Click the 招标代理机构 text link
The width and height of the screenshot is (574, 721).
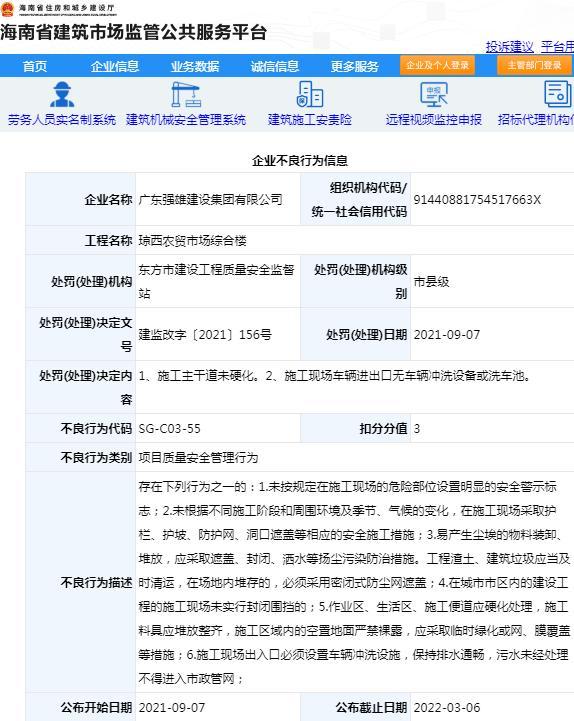click(x=535, y=120)
